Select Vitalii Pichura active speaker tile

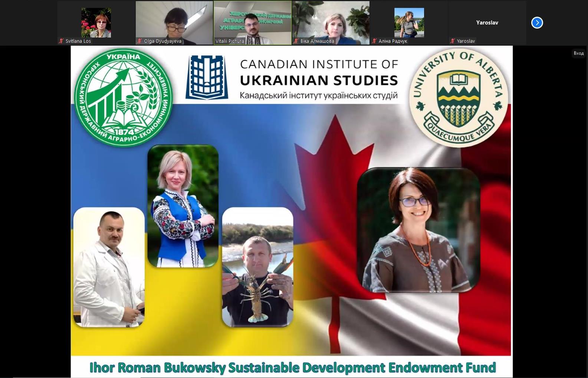point(252,23)
